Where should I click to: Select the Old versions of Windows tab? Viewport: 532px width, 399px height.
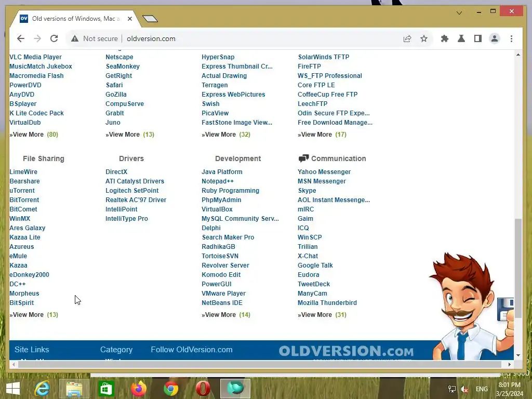point(76,19)
